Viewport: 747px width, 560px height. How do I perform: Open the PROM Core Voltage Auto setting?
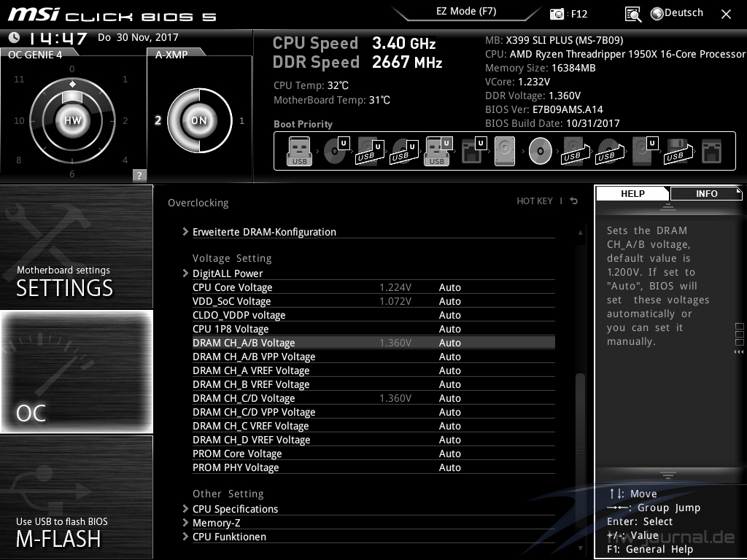(x=449, y=454)
